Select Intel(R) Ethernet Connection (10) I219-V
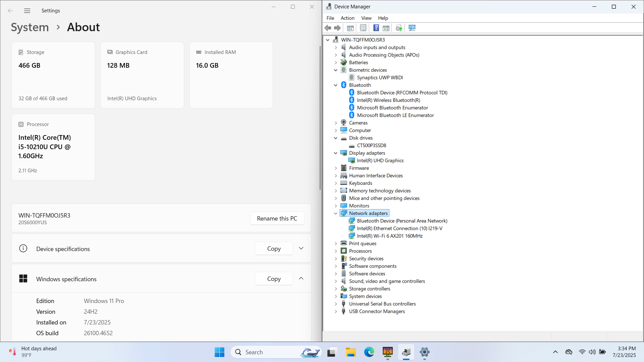This screenshot has width=644, height=362. tap(399, 229)
